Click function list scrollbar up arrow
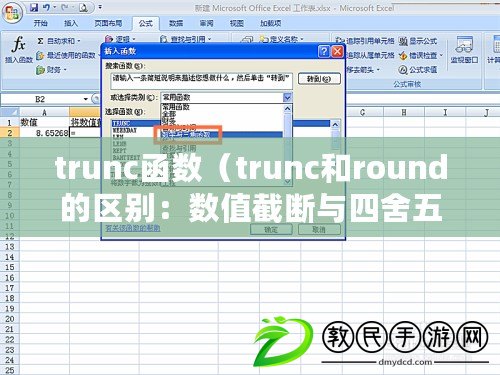 (335, 125)
